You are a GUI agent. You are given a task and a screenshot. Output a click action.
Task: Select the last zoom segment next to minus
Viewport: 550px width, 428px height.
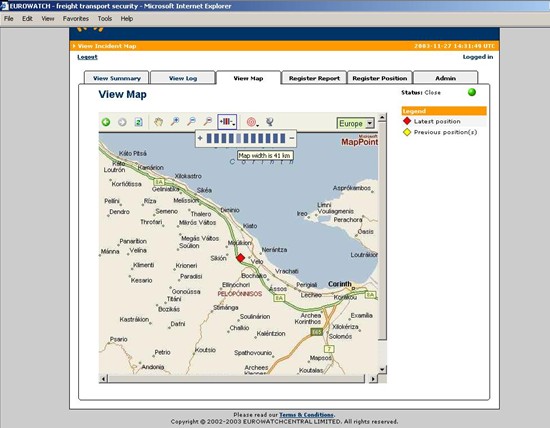[x=283, y=138]
